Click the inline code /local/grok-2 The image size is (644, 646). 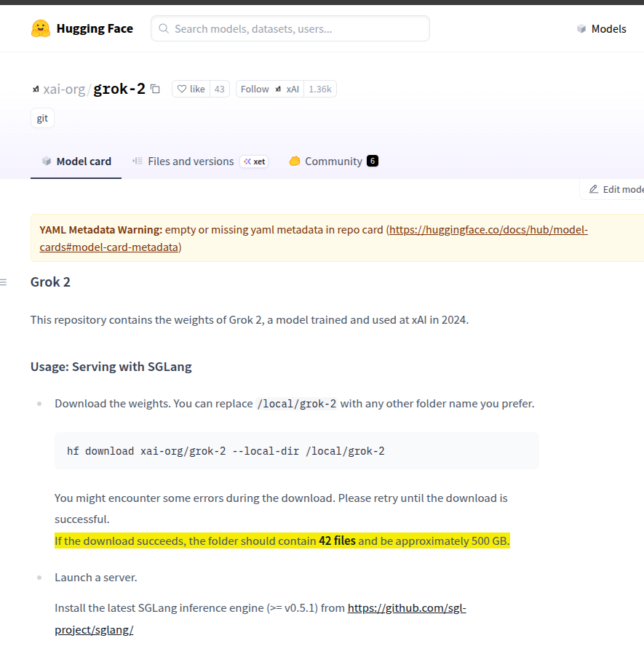coord(297,404)
